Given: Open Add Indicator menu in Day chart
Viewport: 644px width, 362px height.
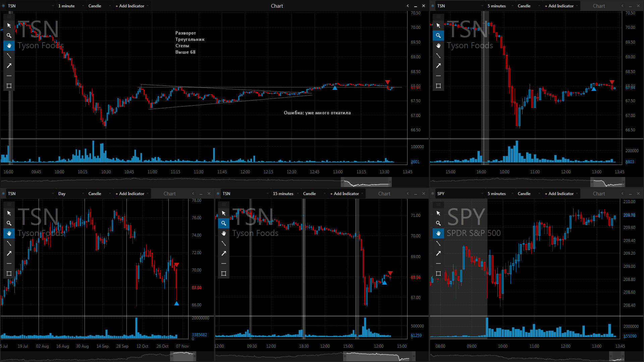Looking at the screenshot, I should [132, 193].
